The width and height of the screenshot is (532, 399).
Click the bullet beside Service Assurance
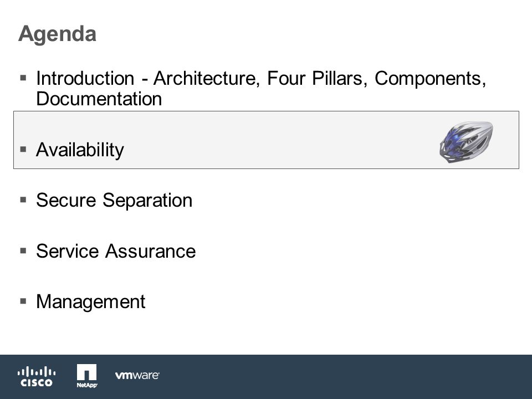click(x=23, y=250)
